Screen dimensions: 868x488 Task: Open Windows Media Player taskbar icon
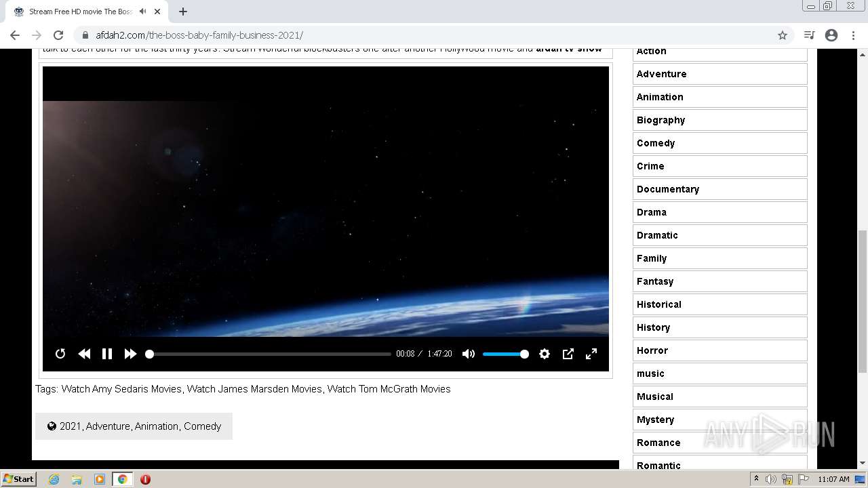click(100, 479)
